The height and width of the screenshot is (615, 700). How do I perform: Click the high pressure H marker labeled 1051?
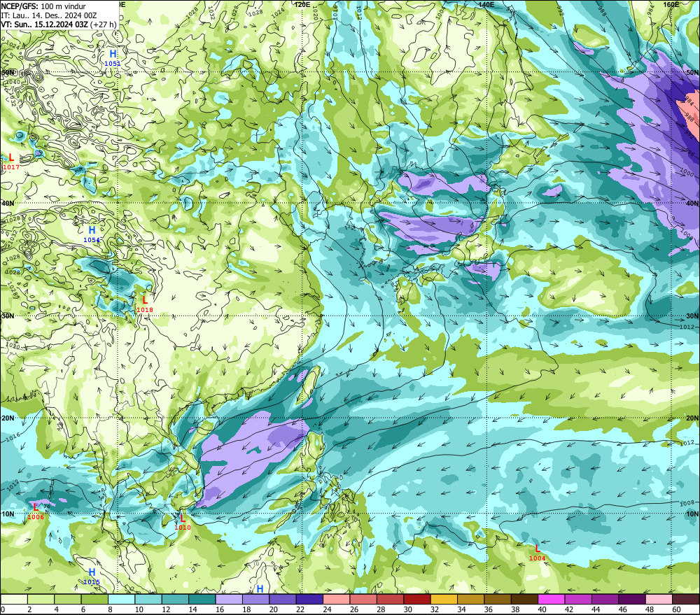click(x=113, y=54)
